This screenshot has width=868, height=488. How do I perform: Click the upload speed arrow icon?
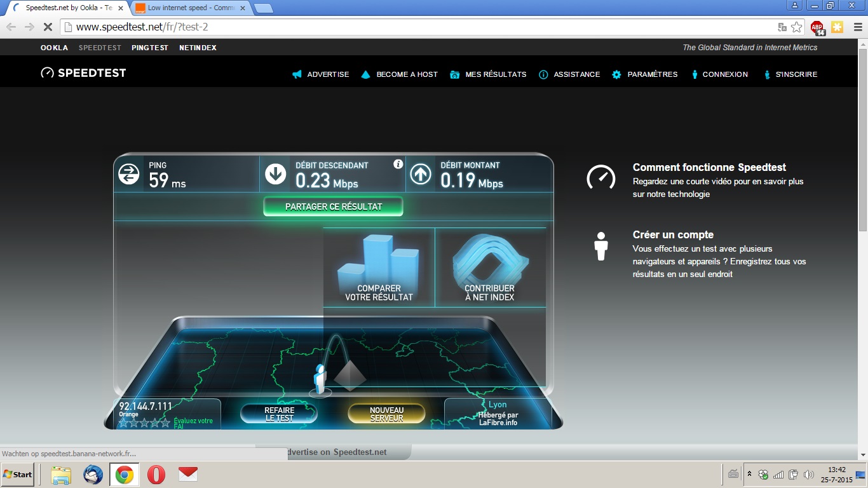tap(421, 172)
